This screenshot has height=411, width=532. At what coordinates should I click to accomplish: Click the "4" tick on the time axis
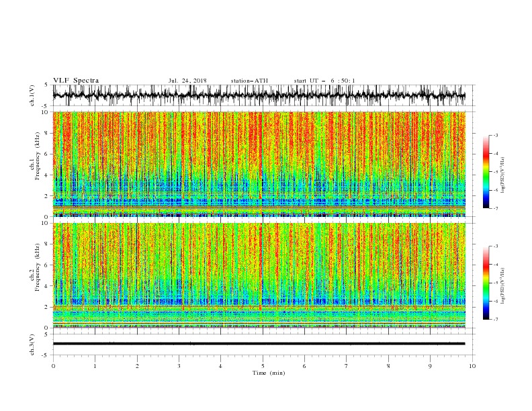220,366
